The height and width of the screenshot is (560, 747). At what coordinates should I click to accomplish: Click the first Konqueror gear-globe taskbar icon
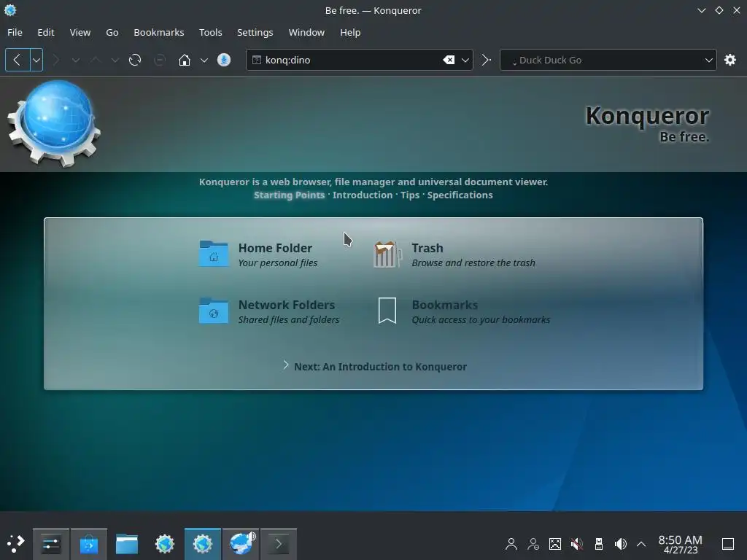(165, 544)
